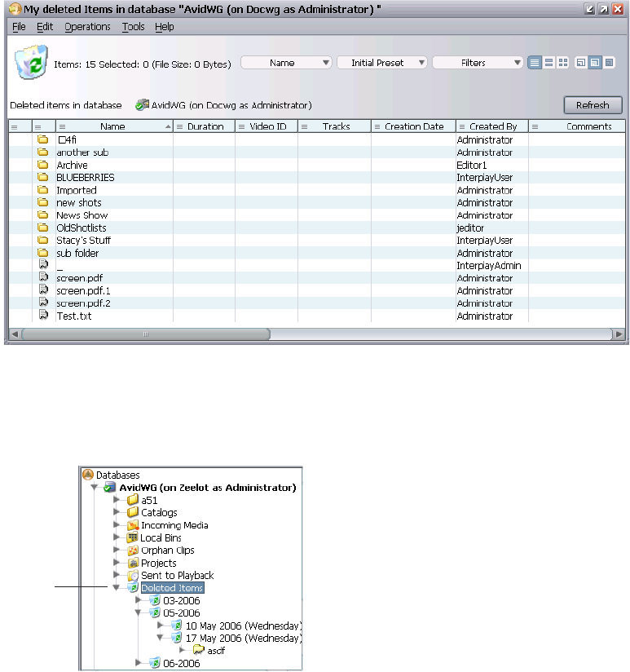630x672 pixels.
Task: Click the folder icon of the Imported row
Action: [43, 189]
